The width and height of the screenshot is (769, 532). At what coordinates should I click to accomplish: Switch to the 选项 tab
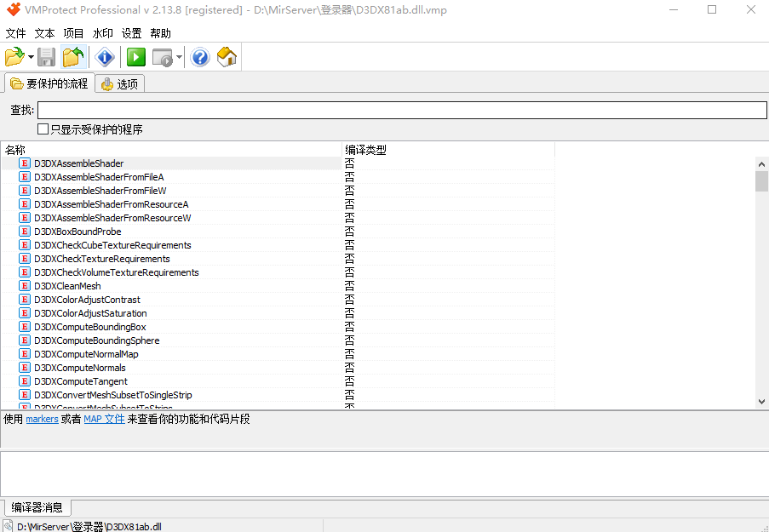click(x=120, y=84)
